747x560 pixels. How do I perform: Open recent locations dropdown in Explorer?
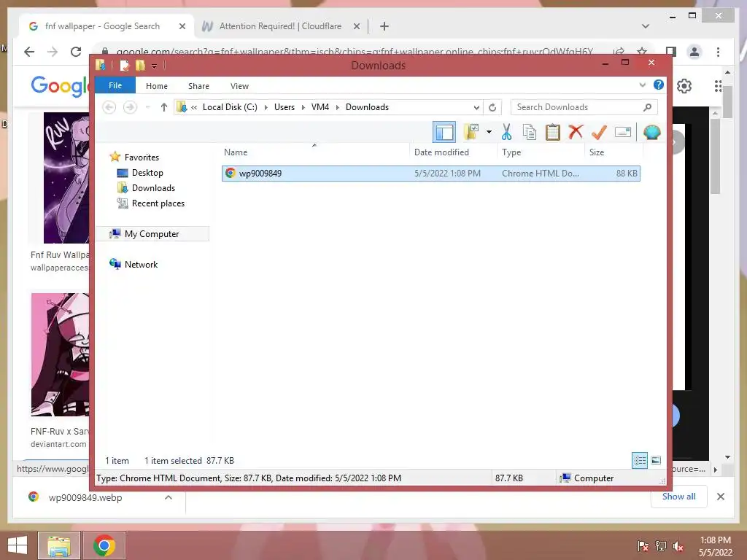pos(147,107)
